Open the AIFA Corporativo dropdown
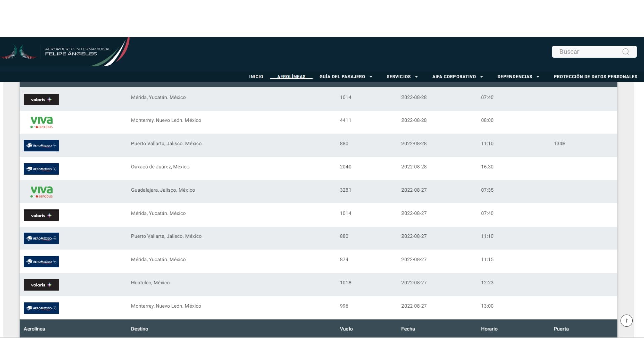The image size is (644, 362). tap(457, 77)
